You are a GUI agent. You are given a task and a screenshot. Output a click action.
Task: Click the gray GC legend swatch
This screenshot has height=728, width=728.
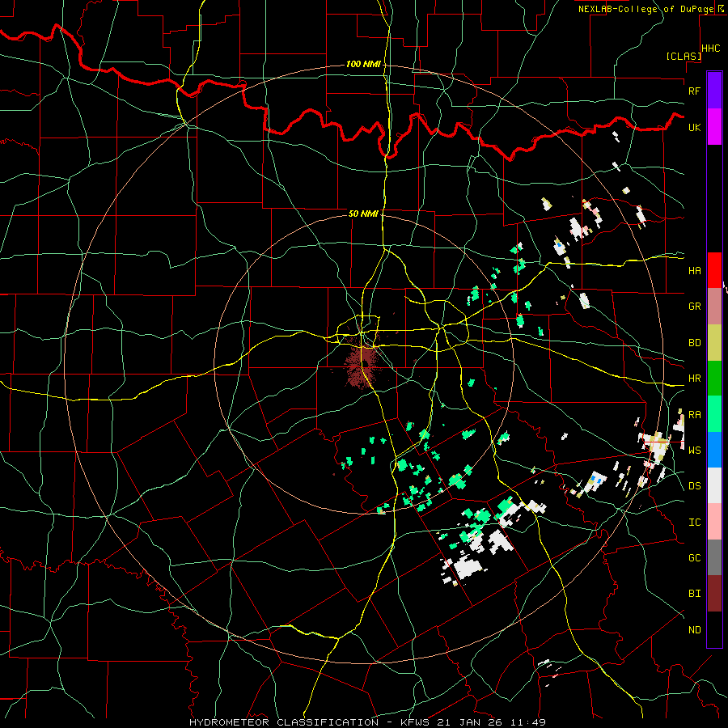714,557
